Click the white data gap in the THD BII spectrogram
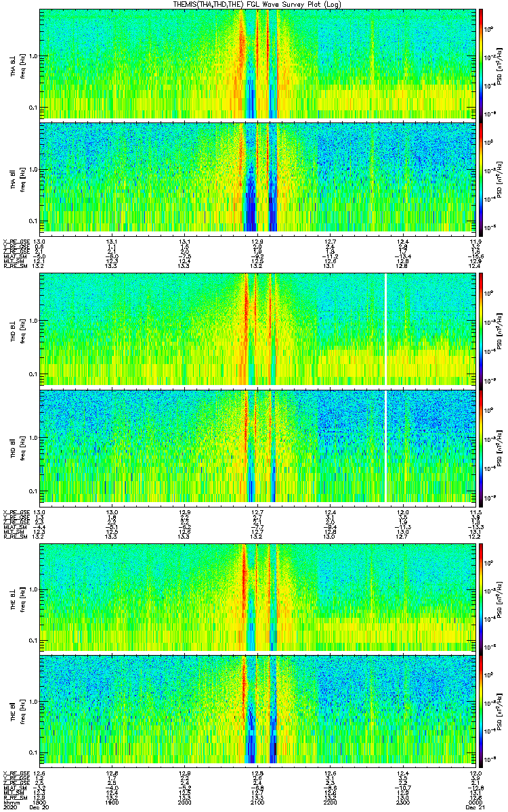Image resolution: width=508 pixels, height=812 pixels. coord(385,445)
